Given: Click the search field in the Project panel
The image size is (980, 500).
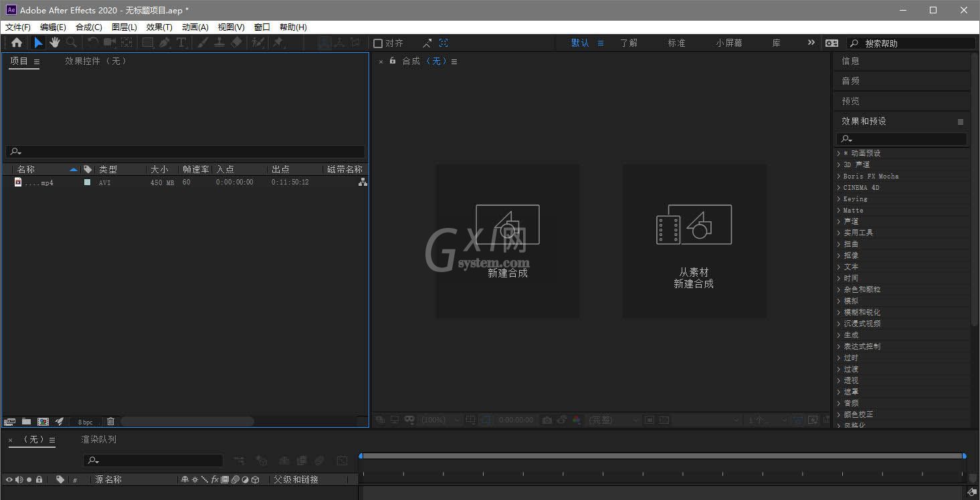Looking at the screenshot, I should pyautogui.click(x=185, y=152).
